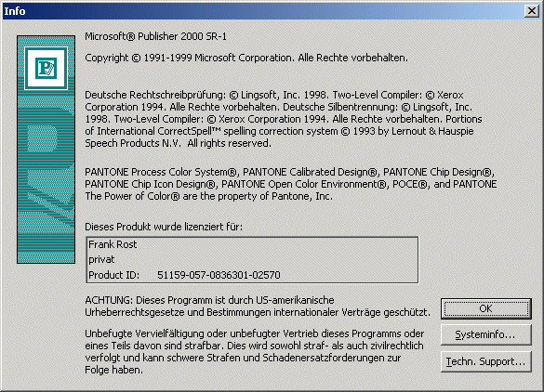Confirm the dialog with the OK button
The height and width of the screenshot is (392, 544).
(x=485, y=308)
